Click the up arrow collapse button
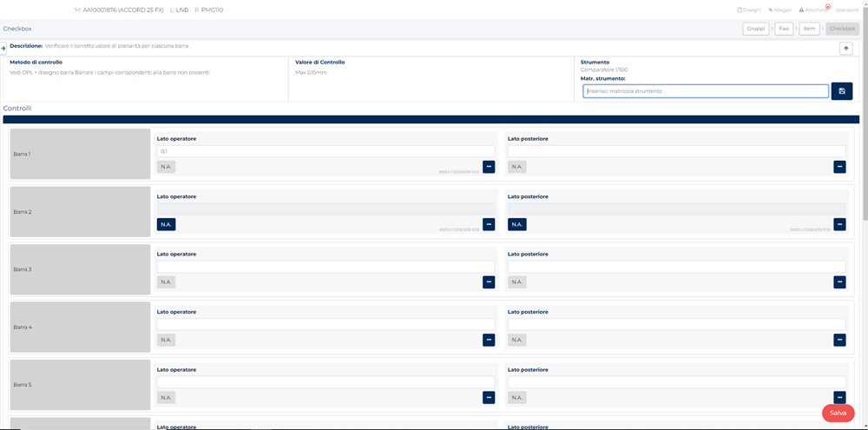The width and height of the screenshot is (868, 430). point(845,49)
